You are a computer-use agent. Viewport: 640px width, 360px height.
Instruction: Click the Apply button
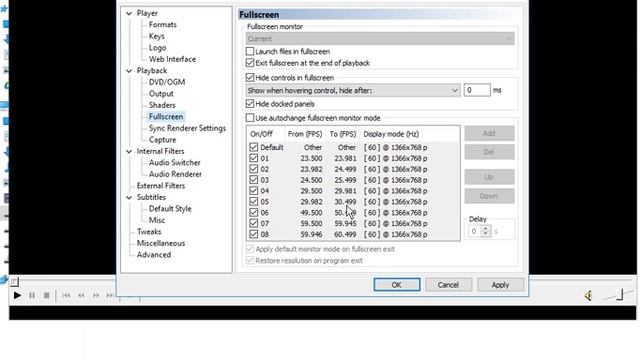tap(500, 284)
